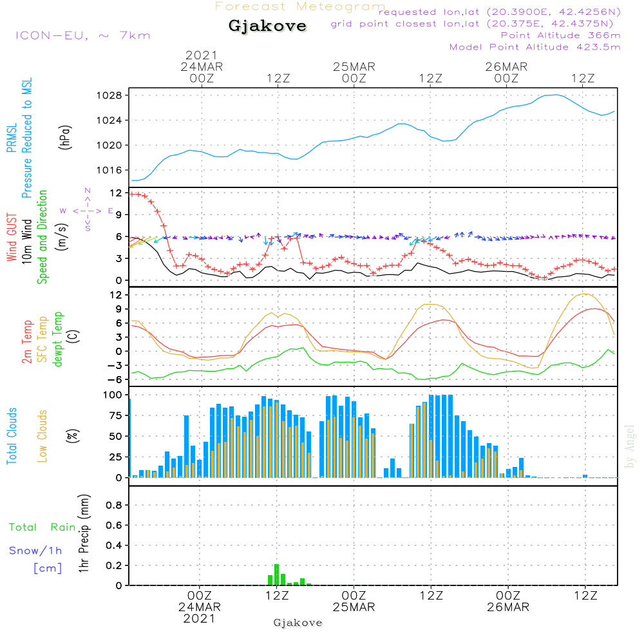Select the blue "Snow/1h" label
This screenshot has width=644, height=644.
[35, 551]
